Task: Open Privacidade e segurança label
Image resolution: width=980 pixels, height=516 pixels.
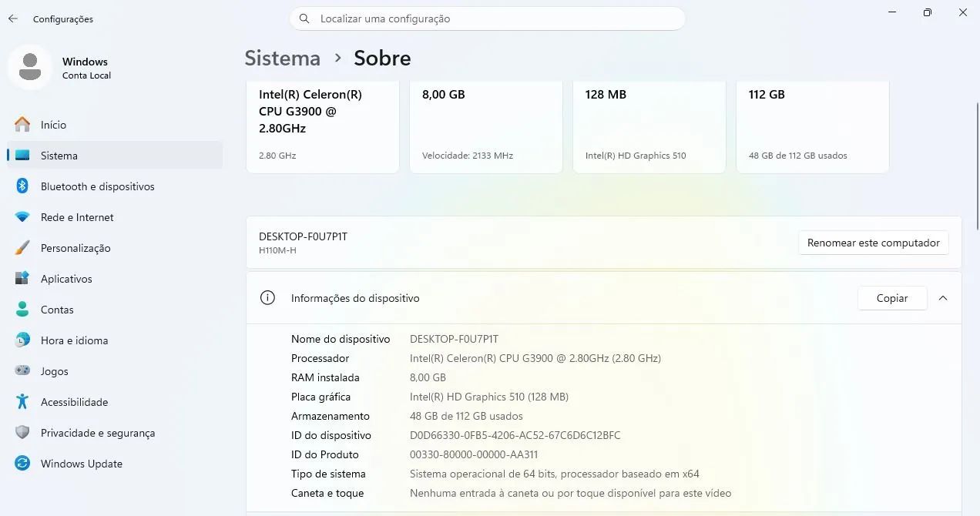Action: (x=98, y=433)
